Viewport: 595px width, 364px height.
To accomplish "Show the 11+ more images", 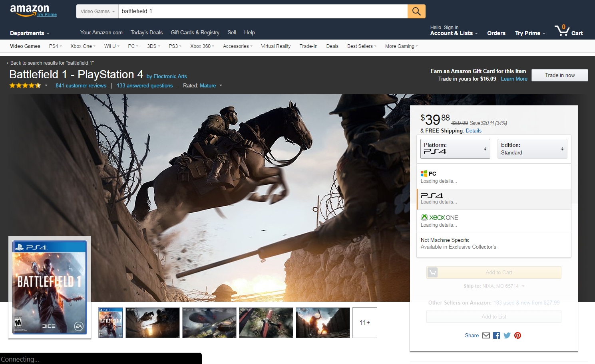I will [x=365, y=322].
